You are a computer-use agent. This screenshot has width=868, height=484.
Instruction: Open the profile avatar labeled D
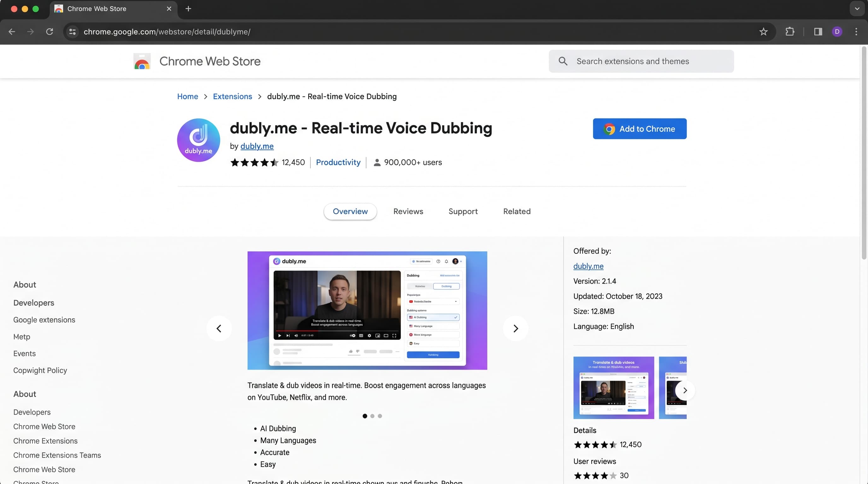pyautogui.click(x=837, y=32)
